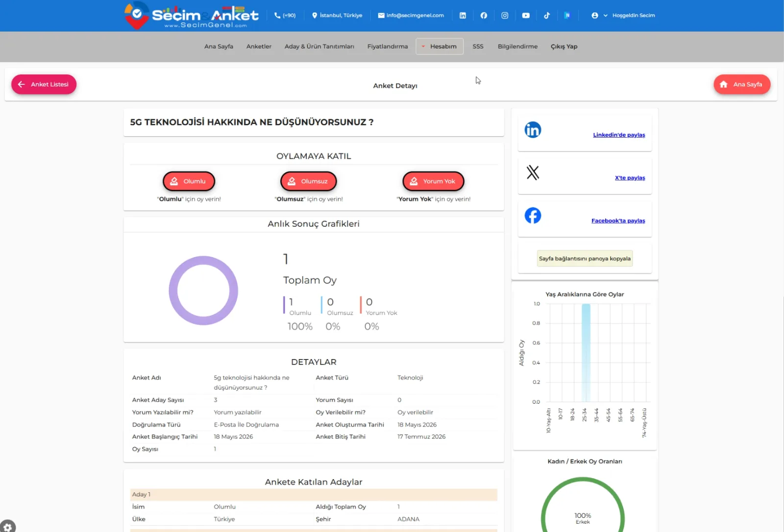Open the LinkedIn icon in the header
784x532 pixels.
(x=463, y=16)
